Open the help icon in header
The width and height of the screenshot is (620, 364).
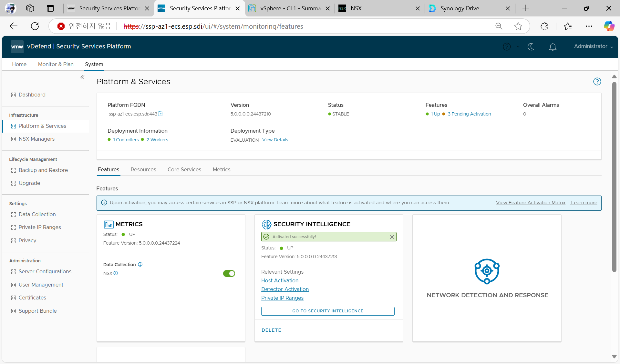click(507, 47)
